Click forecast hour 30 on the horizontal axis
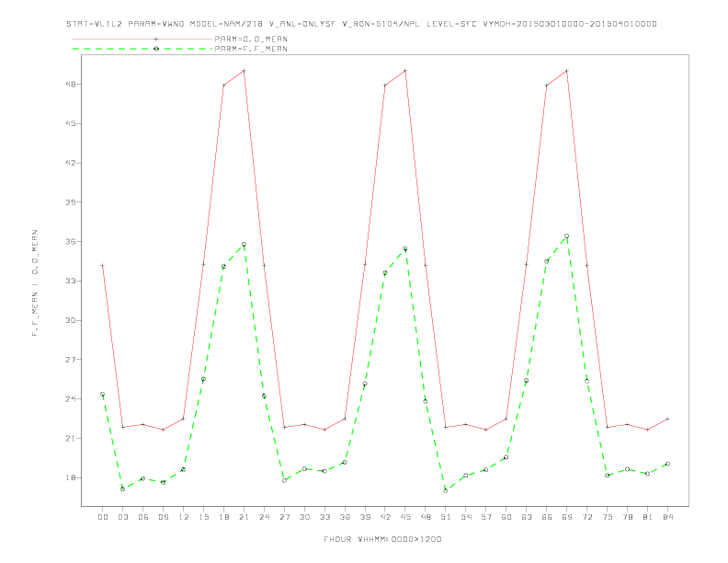Screen dimensions: 728x563 [x=304, y=517]
